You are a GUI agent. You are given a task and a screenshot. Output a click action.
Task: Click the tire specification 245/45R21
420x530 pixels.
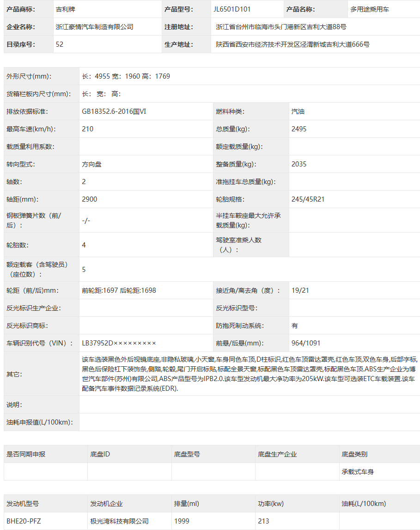pos(308,199)
